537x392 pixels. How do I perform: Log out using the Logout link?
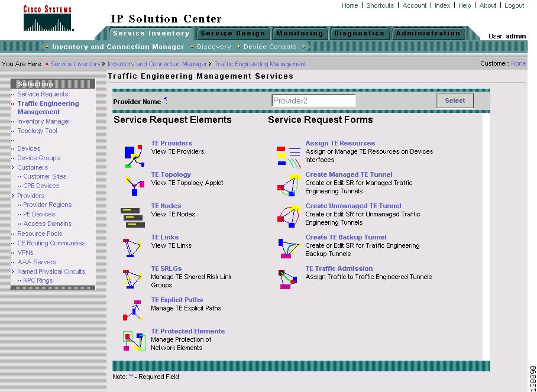[514, 5]
